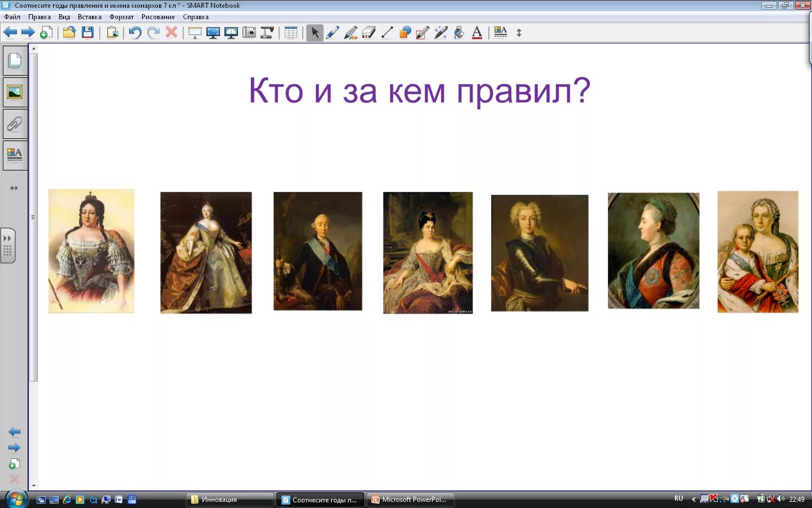Click the page title 'Кто и за кем правил?'
This screenshot has width=812, height=508.
(420, 90)
